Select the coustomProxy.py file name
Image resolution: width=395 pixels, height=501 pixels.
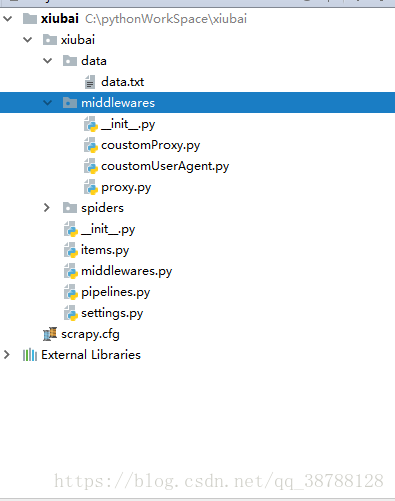[x=150, y=145]
